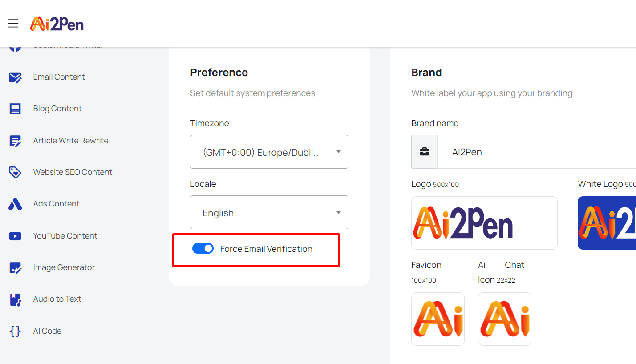Click the Image Generator icon
The image size is (636, 364).
coord(15,268)
